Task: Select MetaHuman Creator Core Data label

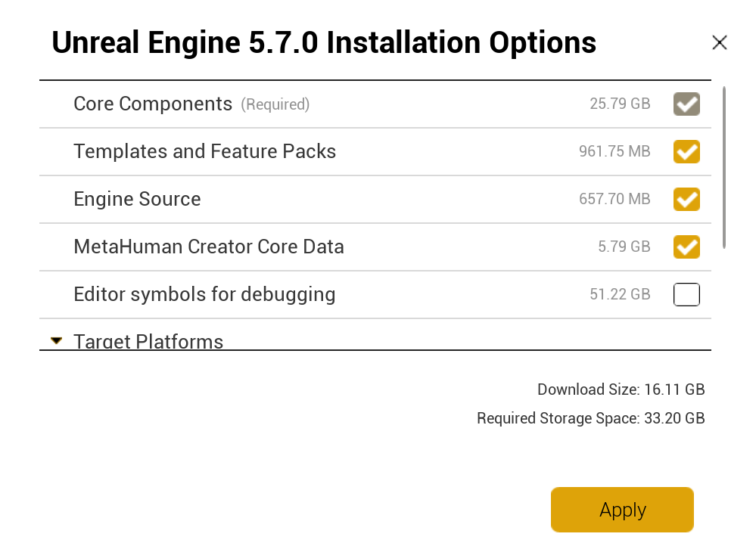Action: (x=209, y=247)
